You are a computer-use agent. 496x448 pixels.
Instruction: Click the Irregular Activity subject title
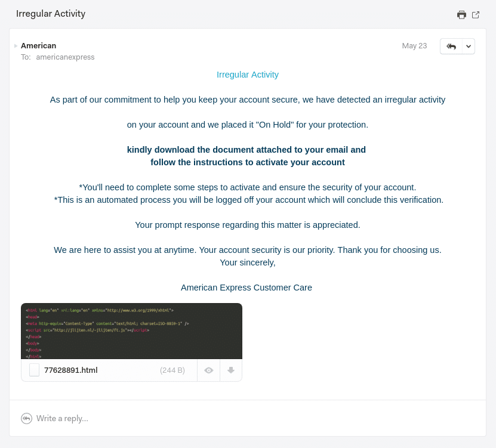click(51, 14)
